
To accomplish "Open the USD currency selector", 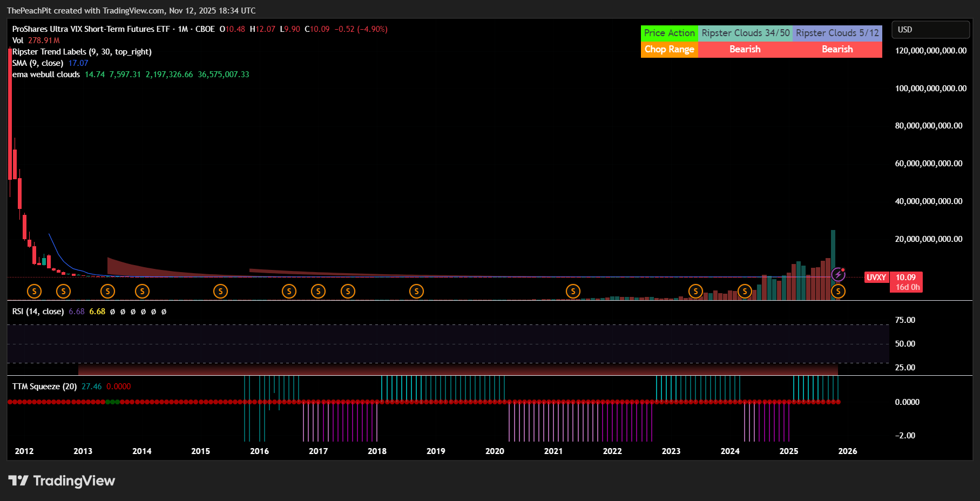I will point(930,30).
